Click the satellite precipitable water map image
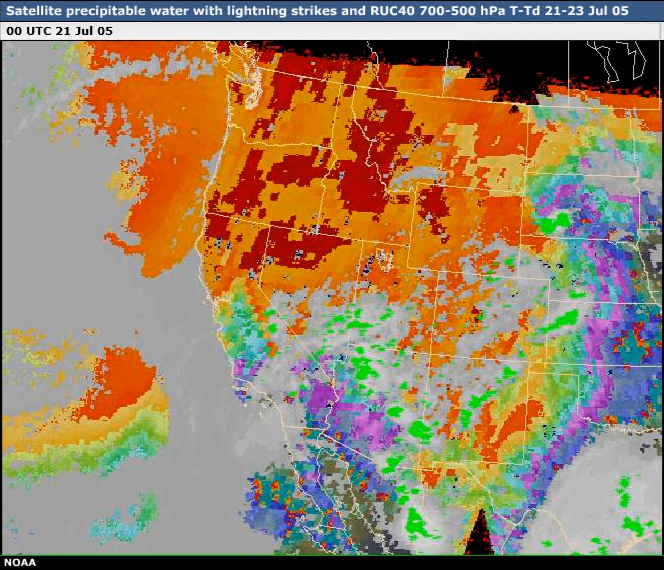 click(x=331, y=298)
